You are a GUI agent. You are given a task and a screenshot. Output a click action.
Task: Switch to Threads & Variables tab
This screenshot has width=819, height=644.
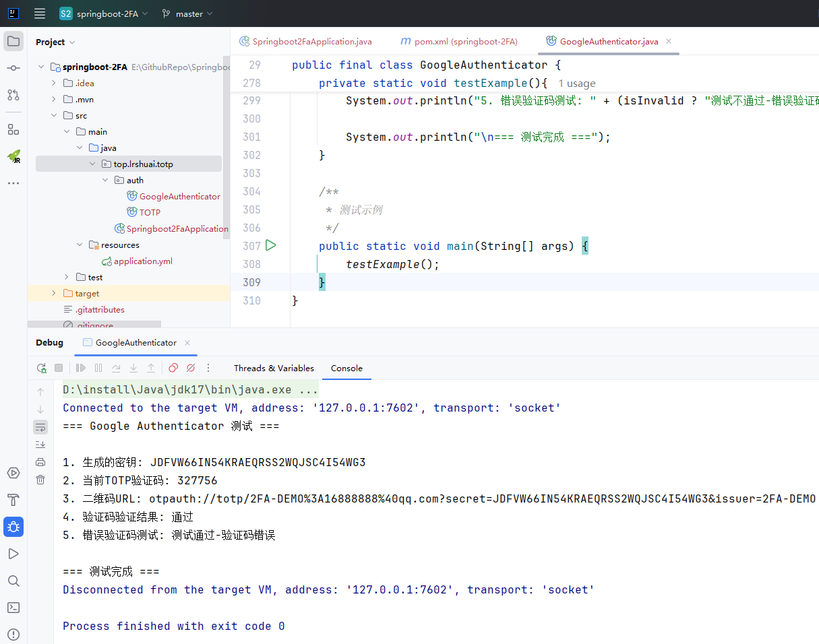pyautogui.click(x=274, y=368)
